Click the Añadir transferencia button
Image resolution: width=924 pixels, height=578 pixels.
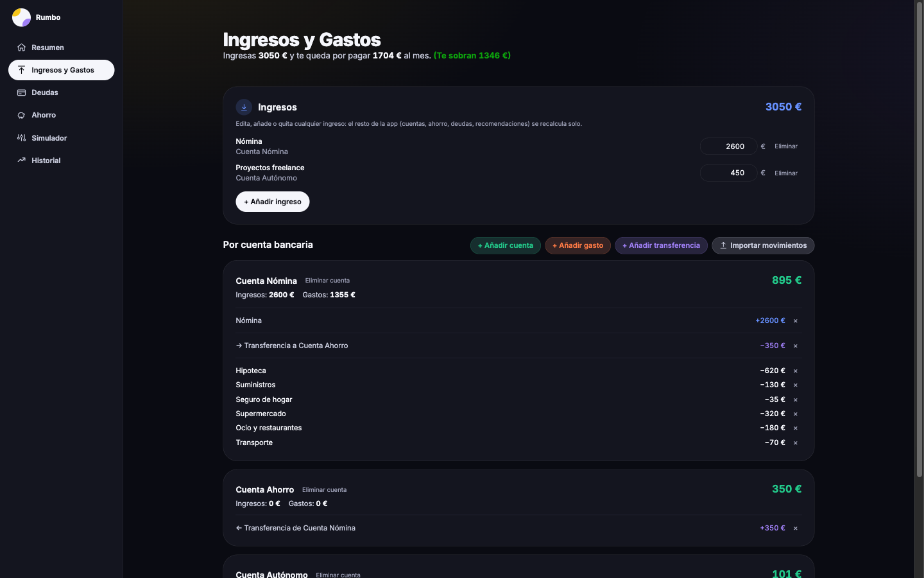662,245
